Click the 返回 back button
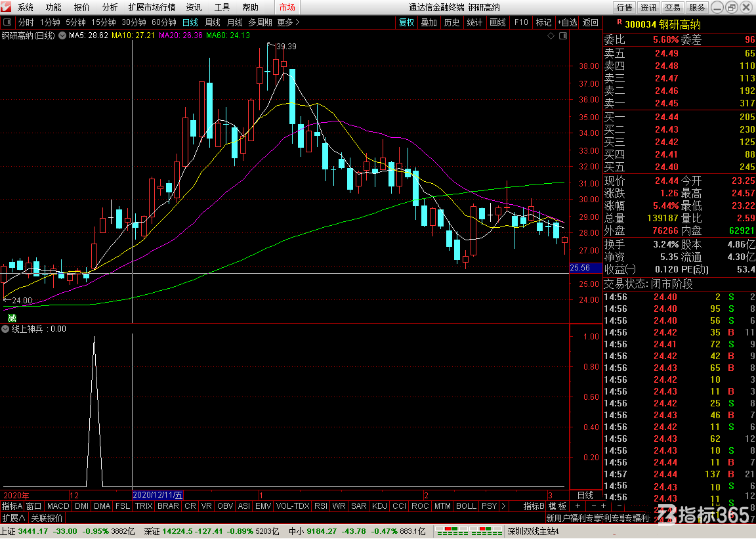The width and height of the screenshot is (756, 539). click(x=590, y=22)
